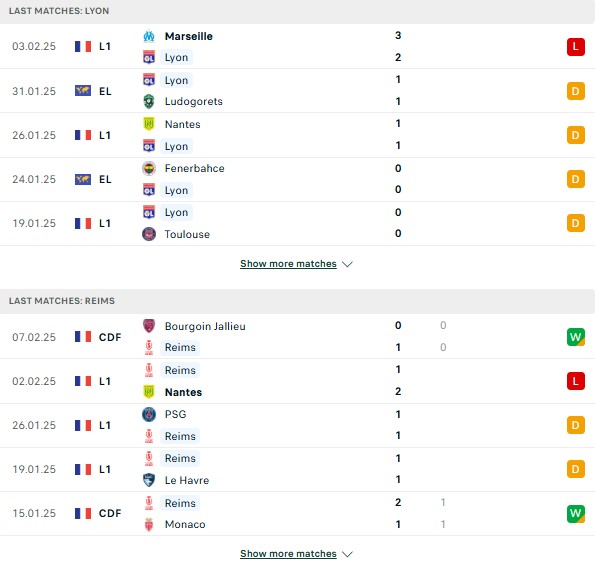Open the Nantes team link in Reims match

pyautogui.click(x=183, y=392)
